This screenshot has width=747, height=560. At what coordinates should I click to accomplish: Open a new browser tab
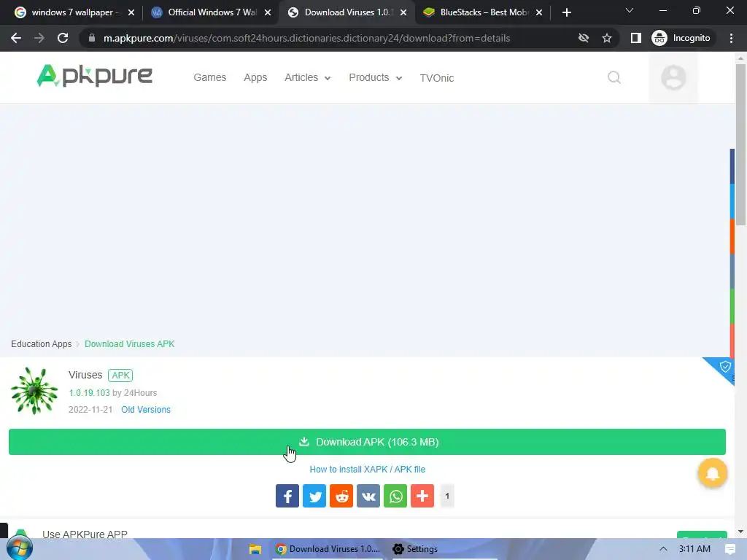(566, 12)
